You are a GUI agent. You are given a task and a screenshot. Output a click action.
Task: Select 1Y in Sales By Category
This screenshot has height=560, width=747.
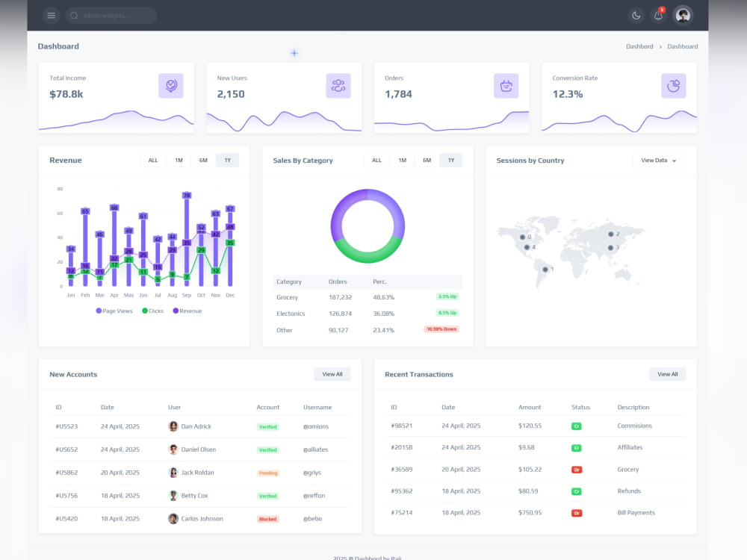tap(451, 161)
